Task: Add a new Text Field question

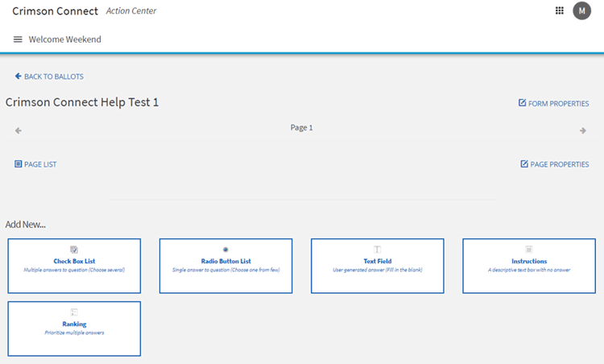Action: coord(378,266)
